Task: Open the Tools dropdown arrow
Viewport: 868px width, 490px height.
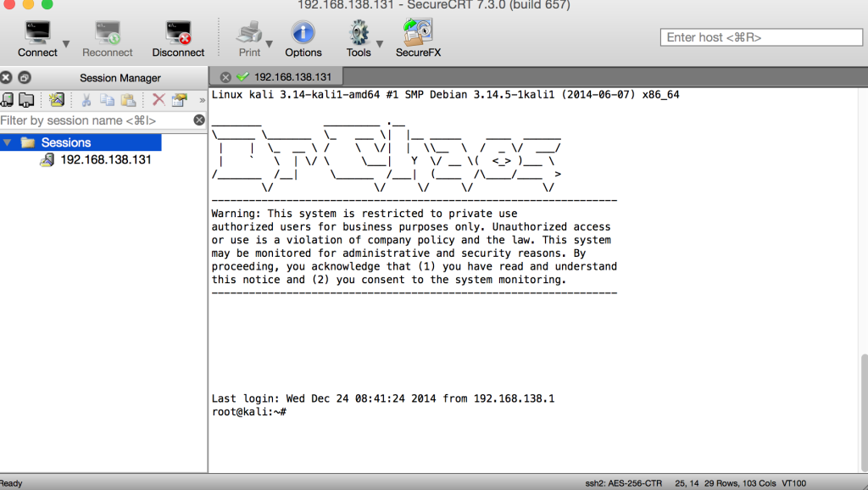Action: click(x=380, y=43)
